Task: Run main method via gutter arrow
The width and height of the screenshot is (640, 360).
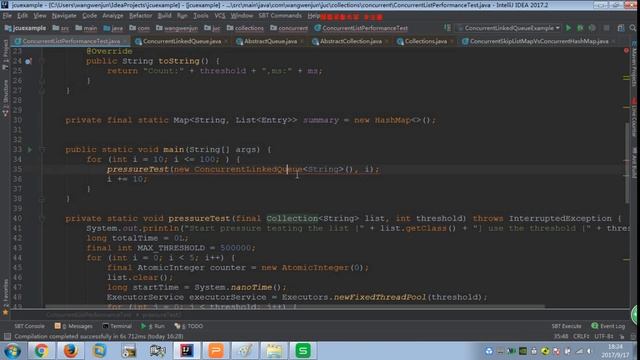Action: [x=30, y=149]
